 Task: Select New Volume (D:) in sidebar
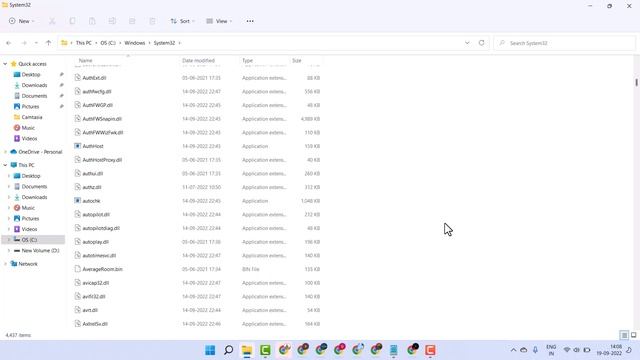(40, 250)
